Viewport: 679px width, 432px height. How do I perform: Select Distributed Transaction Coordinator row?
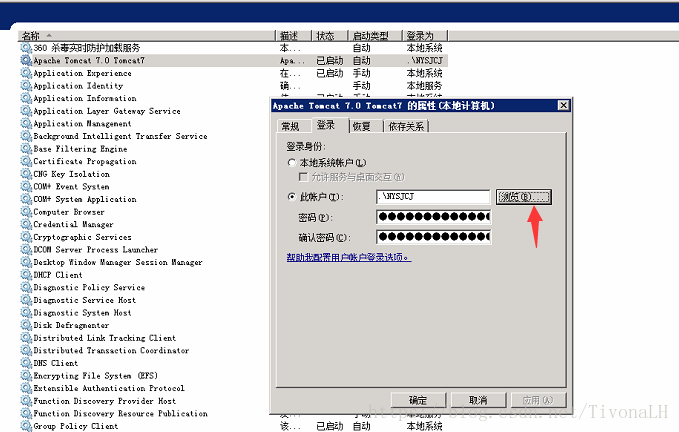click(x=111, y=350)
